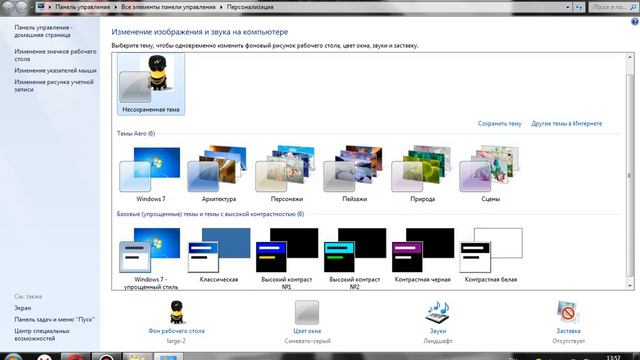Open Изменение значков рабочего стола
The height and width of the screenshot is (360, 640).
click(55, 55)
